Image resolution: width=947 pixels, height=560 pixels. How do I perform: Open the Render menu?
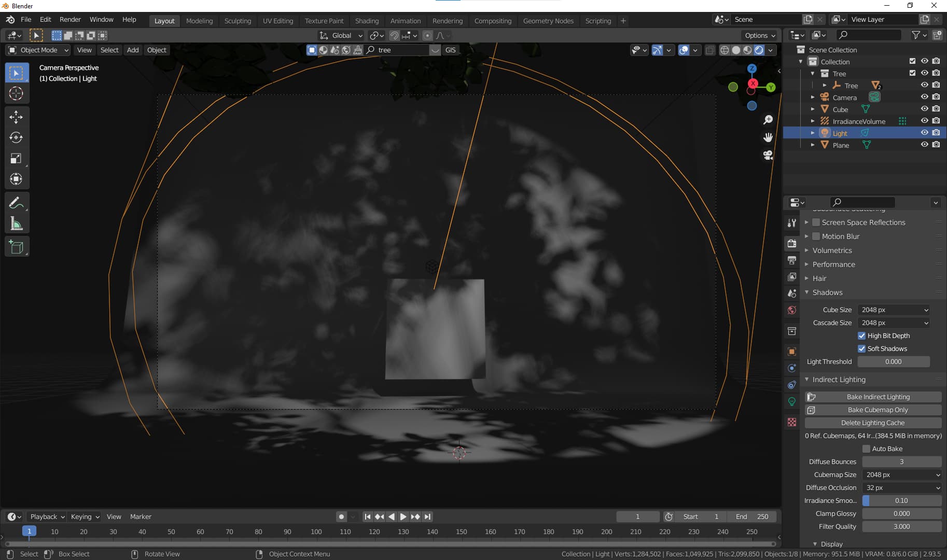[x=70, y=19]
